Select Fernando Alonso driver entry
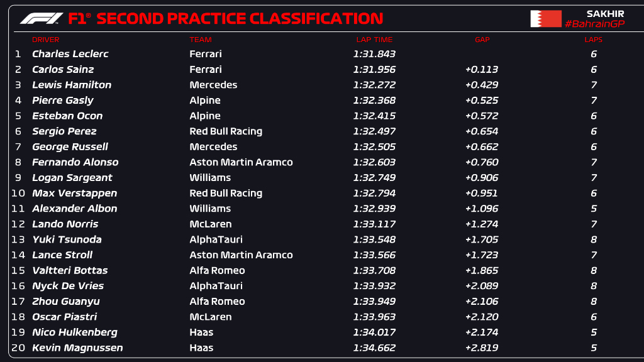Image resolution: width=644 pixels, height=362 pixels. pos(75,162)
